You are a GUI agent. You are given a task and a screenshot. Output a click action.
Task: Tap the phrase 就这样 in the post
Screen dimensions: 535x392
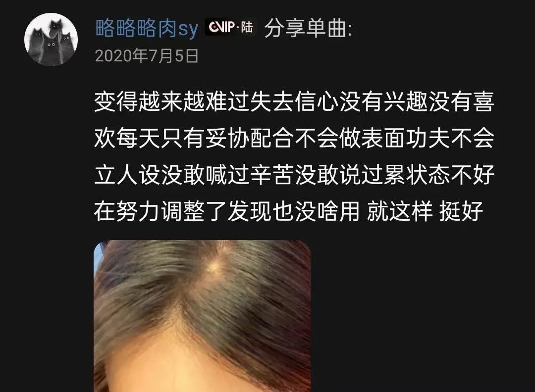[400, 211]
